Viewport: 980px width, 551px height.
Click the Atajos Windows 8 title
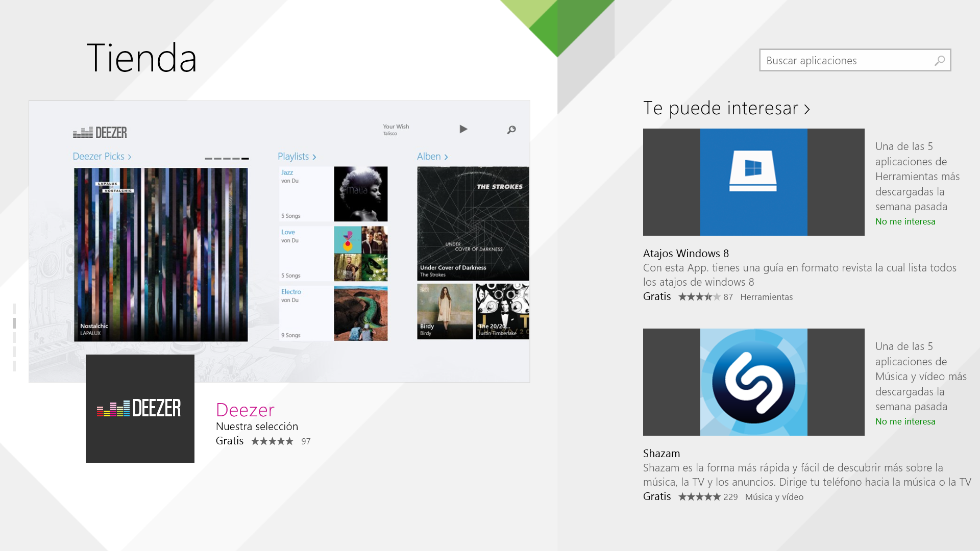[x=685, y=254]
